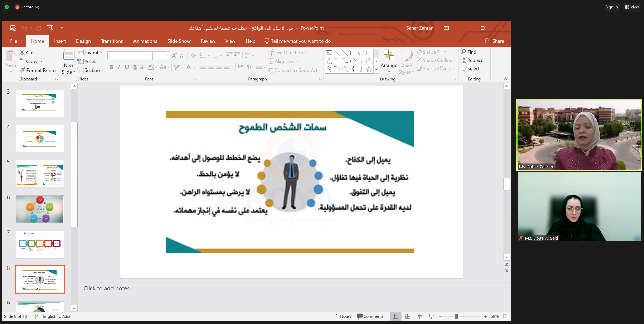Fit slide to current window icon
This screenshot has width=644, height=324.
tap(506, 316)
